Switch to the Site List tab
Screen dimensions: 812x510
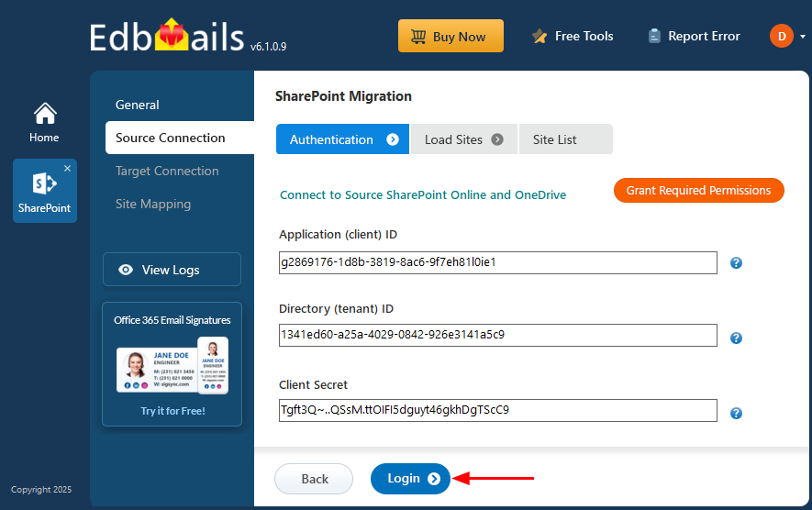pyautogui.click(x=565, y=139)
